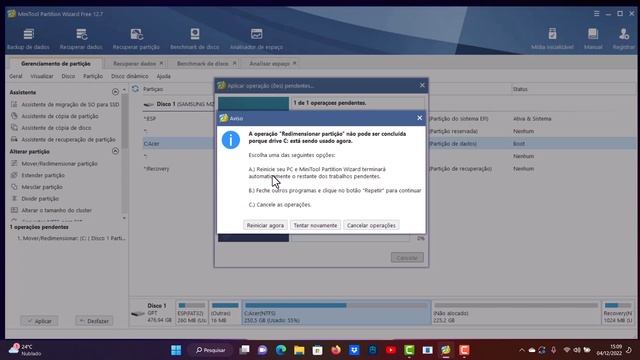Select C:Acer(NTFS) block in disk map
The height and width of the screenshot is (360, 640).
point(336,313)
